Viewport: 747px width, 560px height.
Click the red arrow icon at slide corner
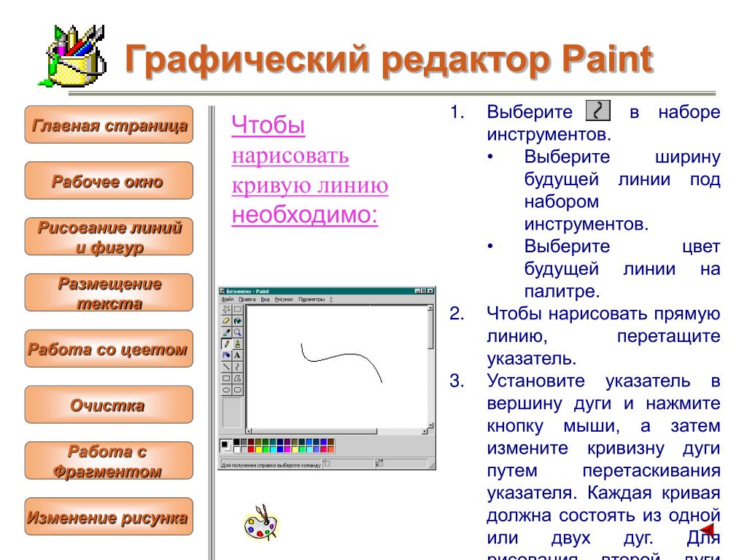[708, 529]
